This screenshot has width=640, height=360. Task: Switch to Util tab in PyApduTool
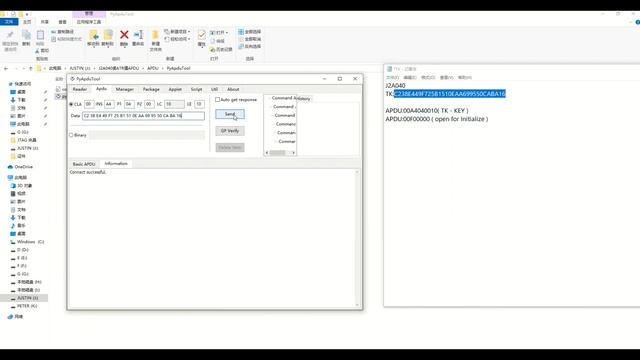pyautogui.click(x=214, y=89)
